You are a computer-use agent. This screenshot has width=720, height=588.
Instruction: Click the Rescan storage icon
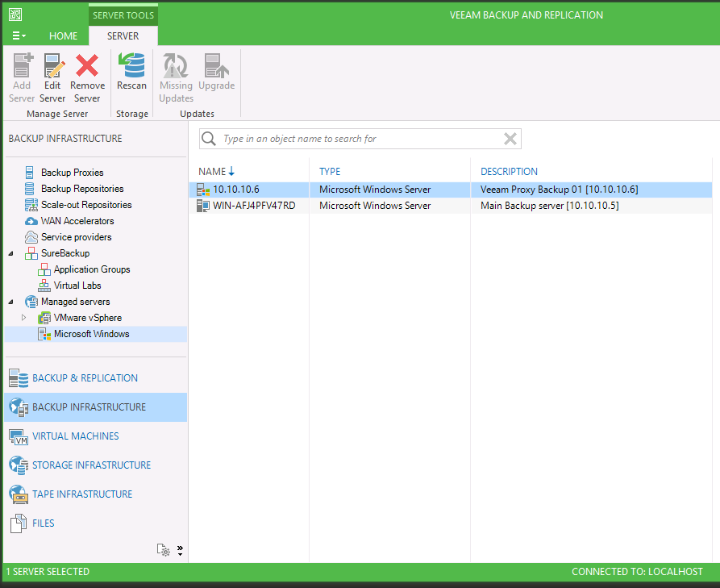(131, 65)
